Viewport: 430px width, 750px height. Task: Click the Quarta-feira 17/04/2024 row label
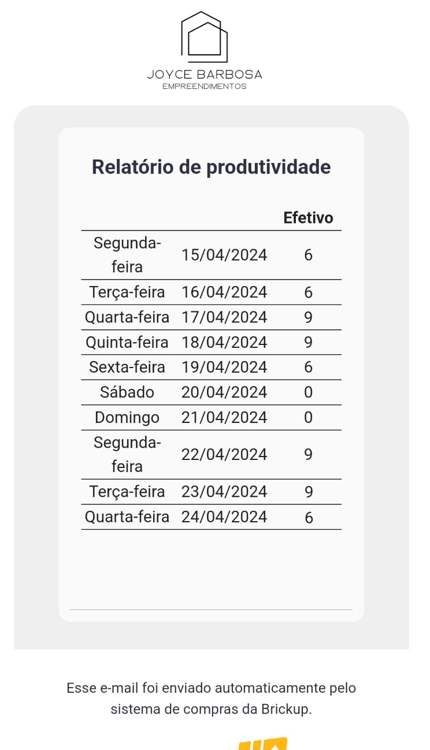pyautogui.click(x=127, y=317)
